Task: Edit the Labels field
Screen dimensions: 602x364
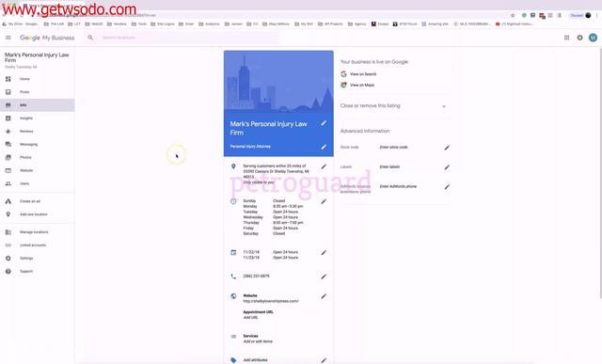Action: 447,167
